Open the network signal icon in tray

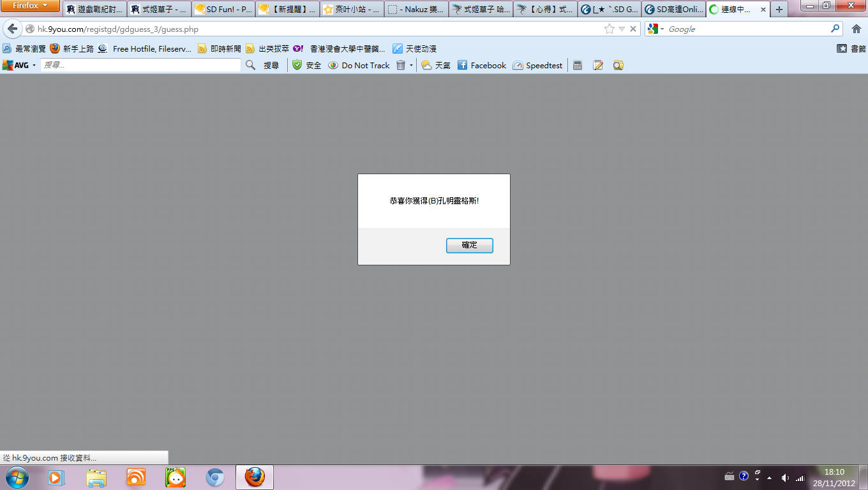[x=800, y=477]
